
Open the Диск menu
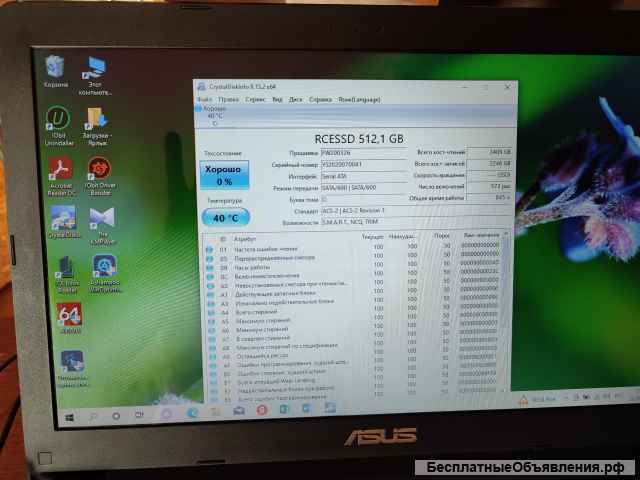[296, 99]
